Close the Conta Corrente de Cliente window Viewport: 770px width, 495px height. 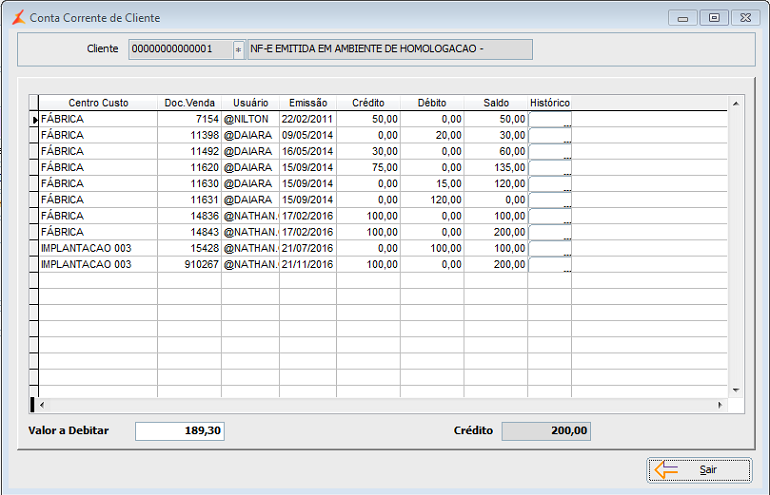click(745, 18)
